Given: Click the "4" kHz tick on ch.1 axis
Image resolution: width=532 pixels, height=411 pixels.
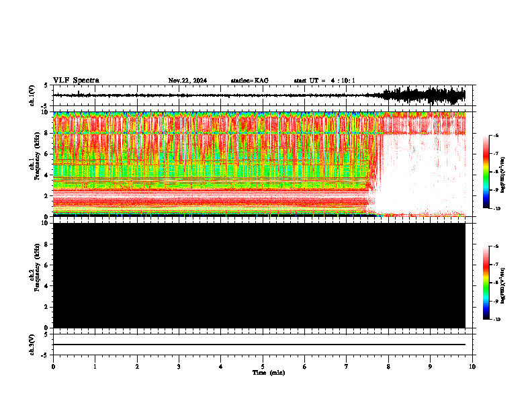Looking at the screenshot, I should pyautogui.click(x=48, y=175).
